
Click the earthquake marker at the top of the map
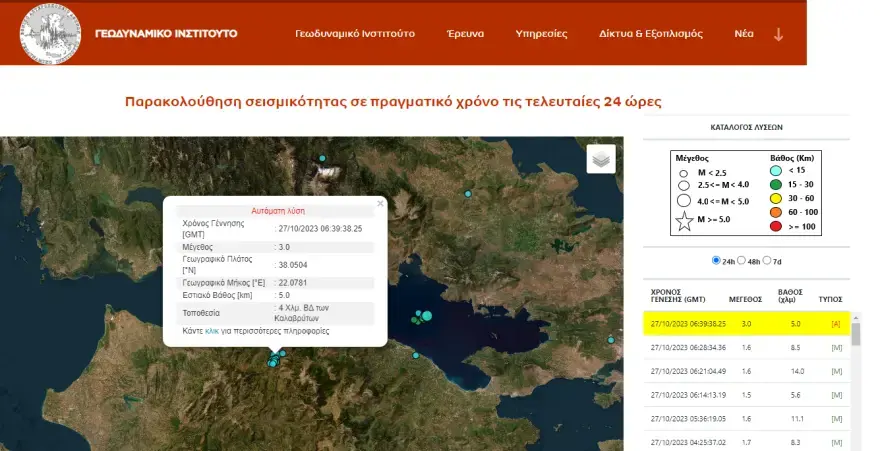(322, 159)
